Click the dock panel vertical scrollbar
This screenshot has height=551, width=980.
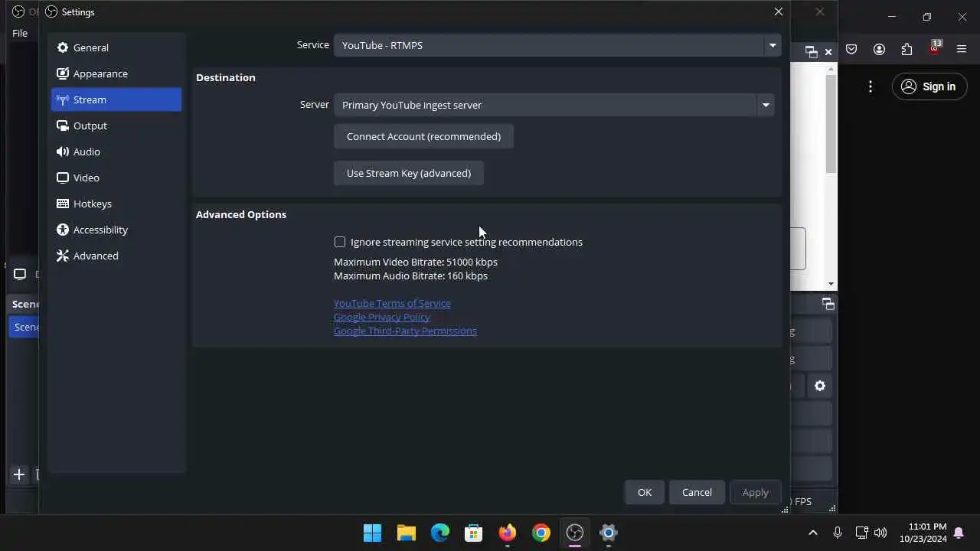pyautogui.click(x=831, y=124)
